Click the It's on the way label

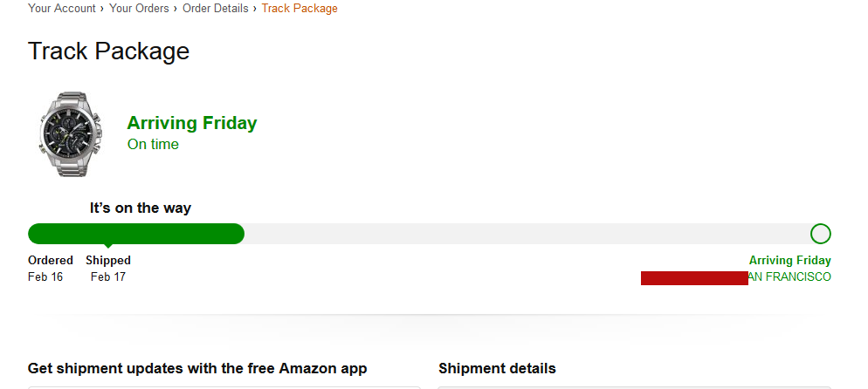pyautogui.click(x=141, y=208)
